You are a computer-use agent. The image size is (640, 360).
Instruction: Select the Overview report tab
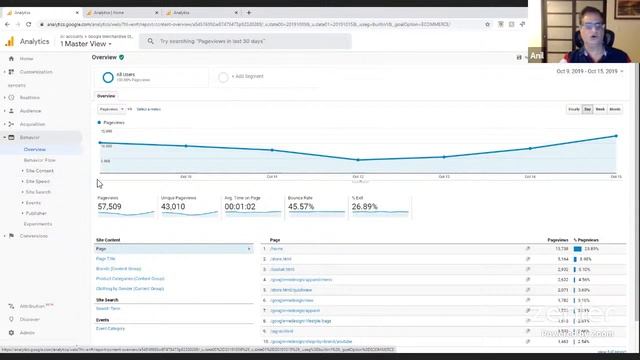(x=106, y=96)
